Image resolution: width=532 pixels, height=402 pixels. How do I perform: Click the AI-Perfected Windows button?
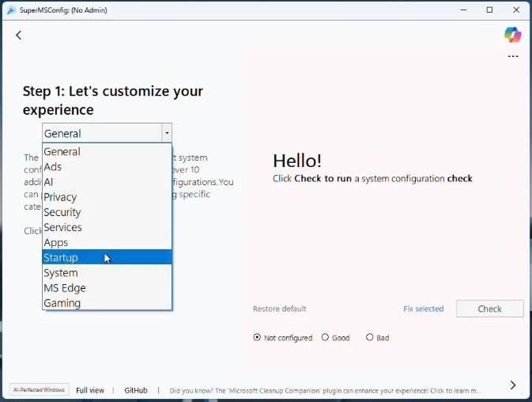pyautogui.click(x=39, y=390)
